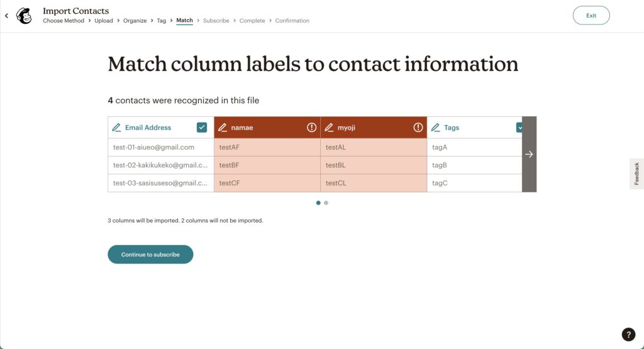Click Continue to subscribe button
The height and width of the screenshot is (349, 644).
coord(150,255)
